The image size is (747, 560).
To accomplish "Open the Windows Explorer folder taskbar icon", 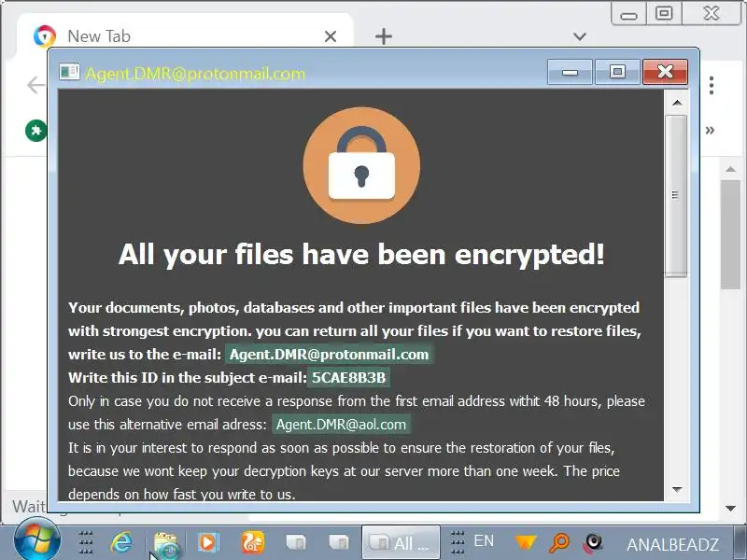I will tap(165, 543).
